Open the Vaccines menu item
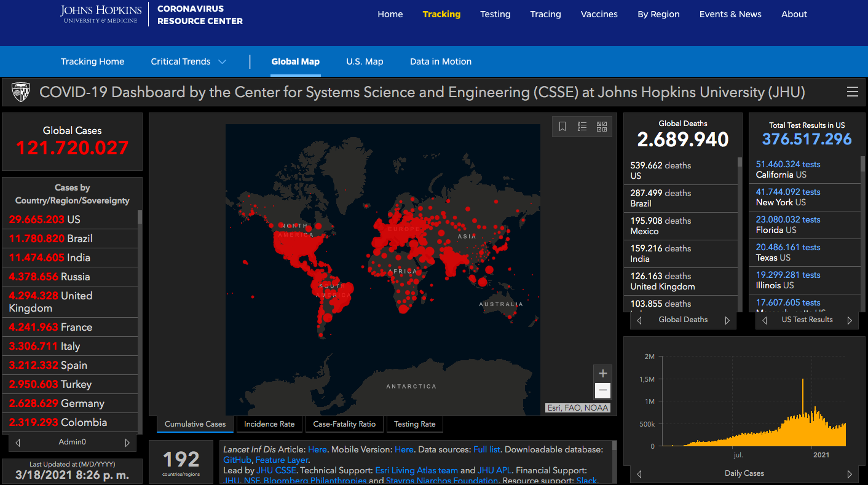Screen dimensions: 868x485 pos(599,14)
